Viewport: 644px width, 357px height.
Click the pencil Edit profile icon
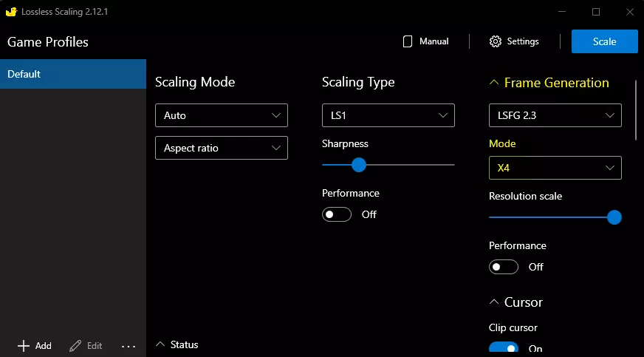pos(75,346)
